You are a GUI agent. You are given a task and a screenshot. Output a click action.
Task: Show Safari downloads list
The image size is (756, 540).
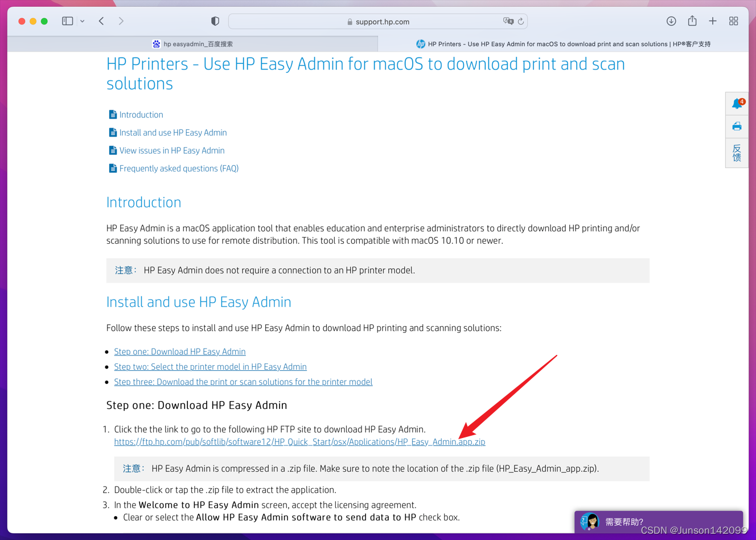click(x=671, y=21)
